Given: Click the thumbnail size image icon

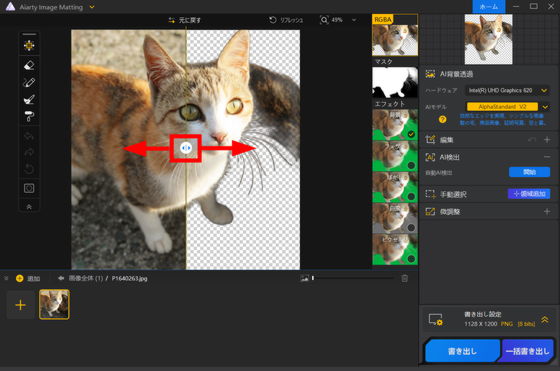Looking at the screenshot, I should (304, 278).
